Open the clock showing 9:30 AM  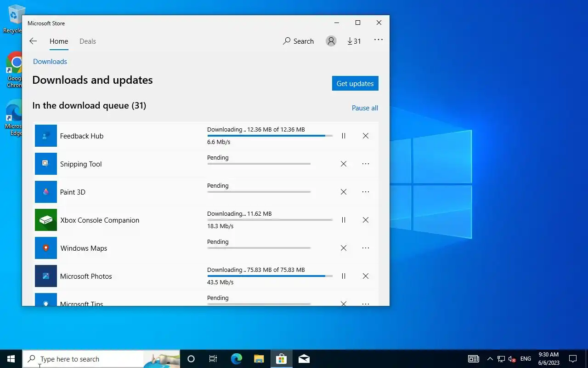click(548, 359)
